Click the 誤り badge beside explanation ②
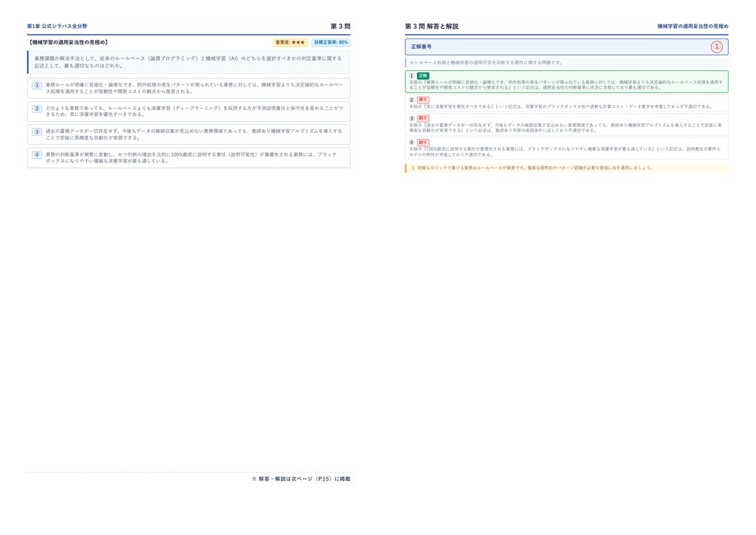This screenshot has width=756, height=535. click(423, 100)
